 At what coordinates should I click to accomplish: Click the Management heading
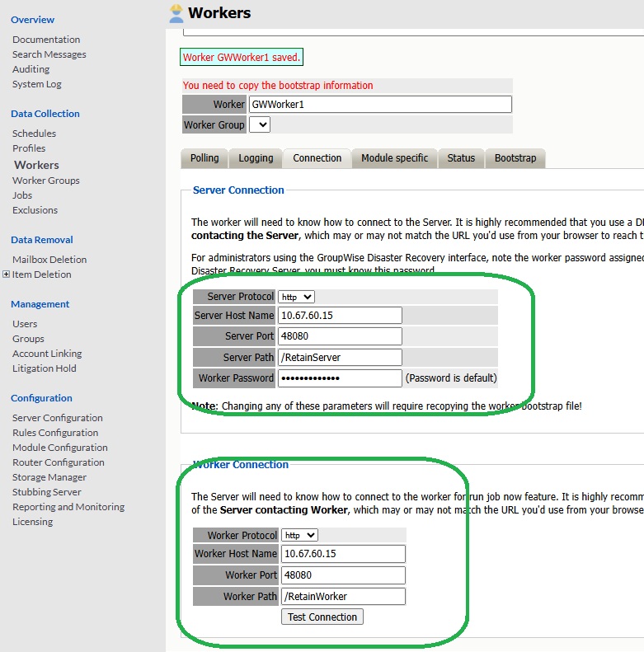click(x=40, y=304)
